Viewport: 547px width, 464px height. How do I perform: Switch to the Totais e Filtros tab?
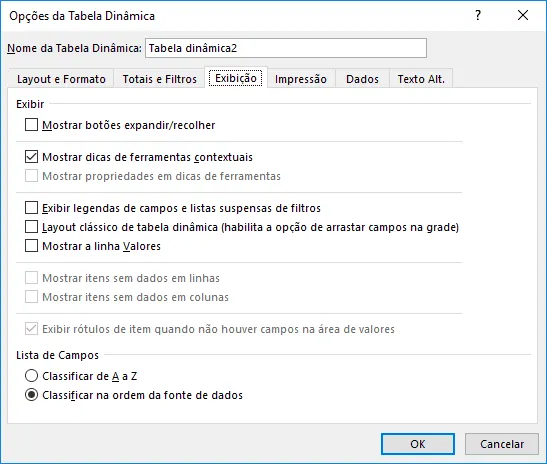(x=159, y=79)
